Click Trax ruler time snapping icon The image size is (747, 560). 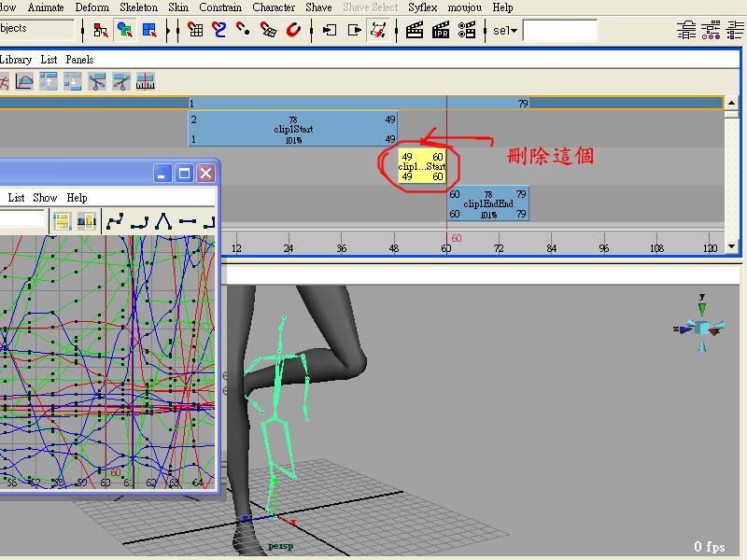click(146, 81)
